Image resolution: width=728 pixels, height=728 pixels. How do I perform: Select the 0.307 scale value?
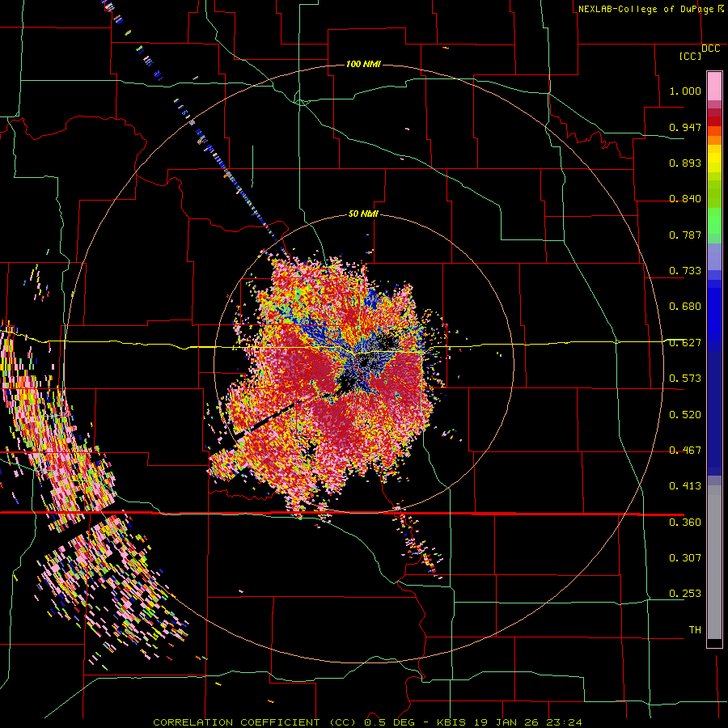[x=685, y=558]
